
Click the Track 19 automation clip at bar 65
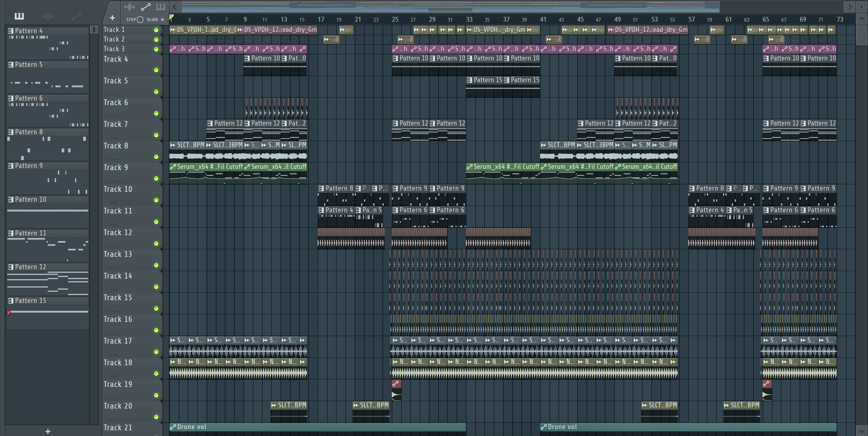767,391
